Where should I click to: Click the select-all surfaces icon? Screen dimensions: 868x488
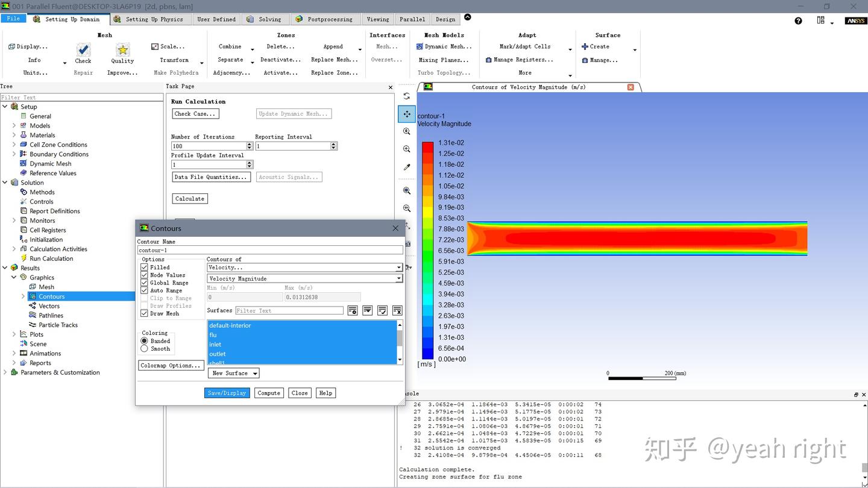[382, 310]
